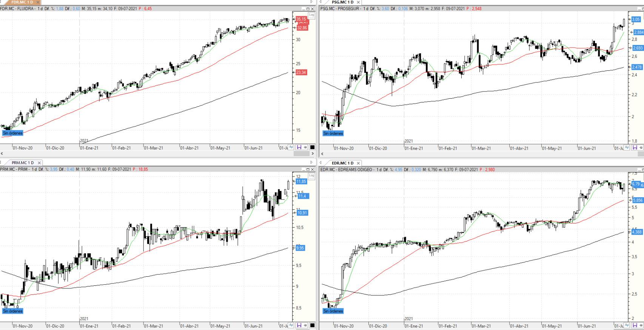Click the indicators wave icon in EDREAMS chart

click(x=627, y=325)
